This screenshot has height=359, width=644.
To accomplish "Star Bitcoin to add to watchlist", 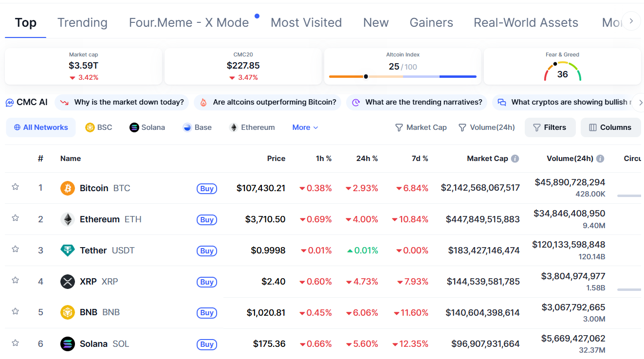I will (15, 187).
